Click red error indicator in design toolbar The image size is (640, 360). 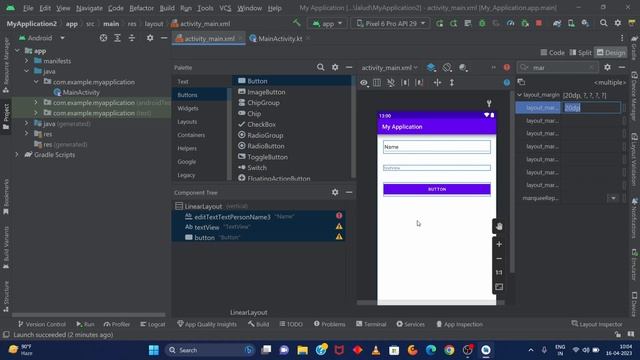click(x=507, y=67)
